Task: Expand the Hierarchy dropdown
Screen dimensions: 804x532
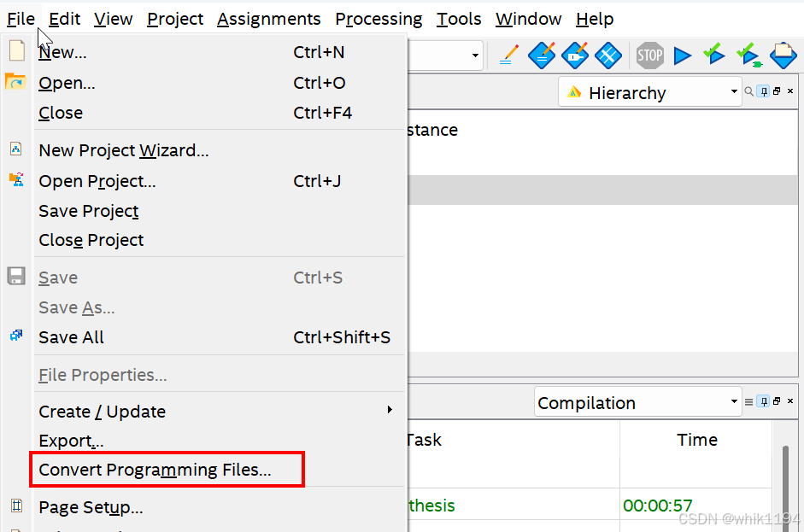Action: click(734, 91)
